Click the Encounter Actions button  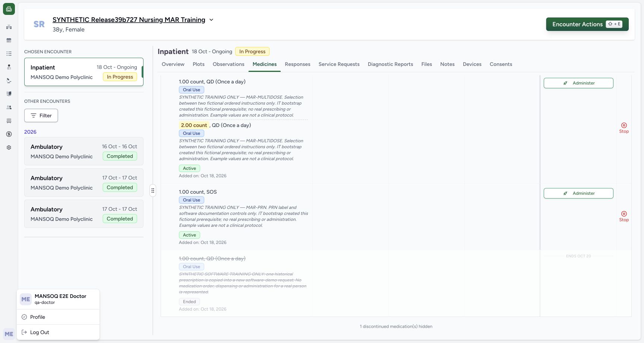coord(587,24)
